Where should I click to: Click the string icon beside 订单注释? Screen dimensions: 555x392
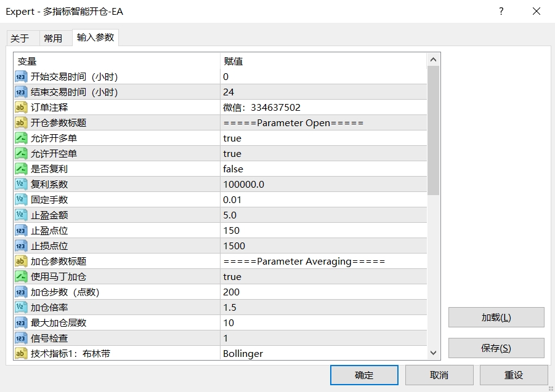(21, 108)
